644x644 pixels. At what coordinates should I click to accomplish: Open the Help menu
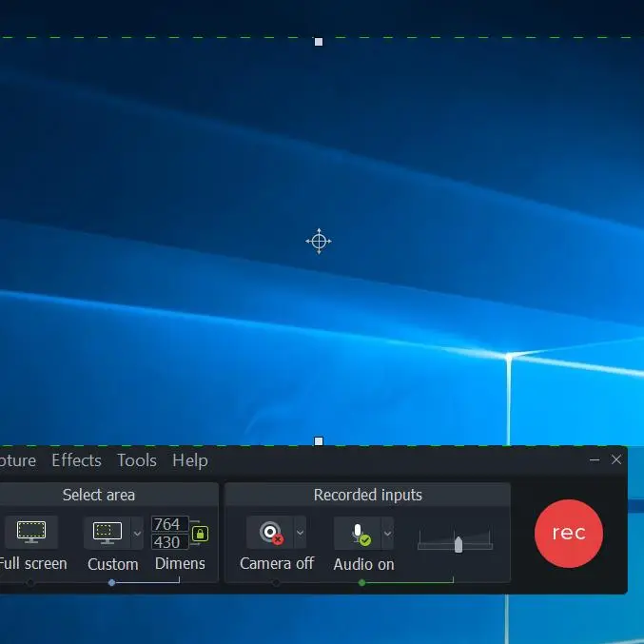pyautogui.click(x=190, y=460)
